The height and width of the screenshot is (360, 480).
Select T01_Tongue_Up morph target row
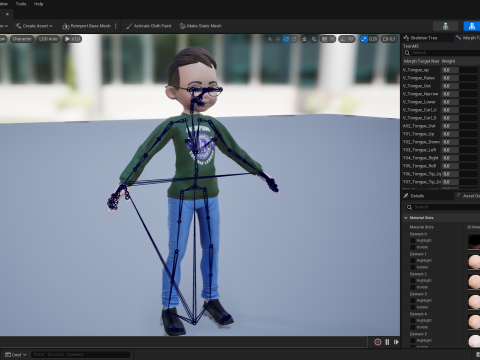pos(441,134)
